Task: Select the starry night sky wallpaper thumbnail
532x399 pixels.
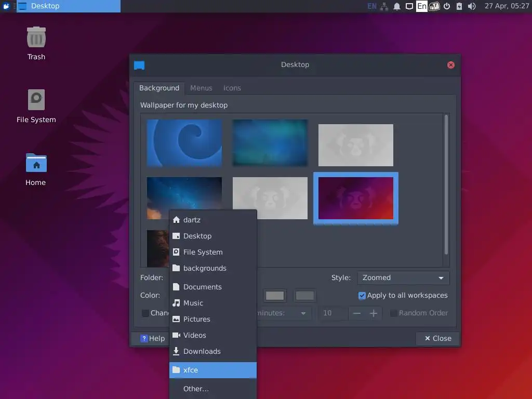Action: (x=184, y=193)
